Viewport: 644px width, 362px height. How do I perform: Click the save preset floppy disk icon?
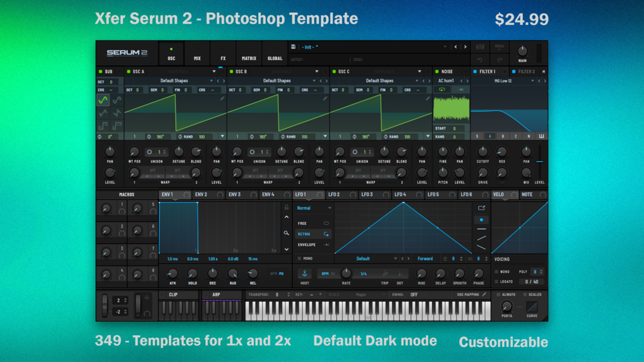click(x=293, y=47)
